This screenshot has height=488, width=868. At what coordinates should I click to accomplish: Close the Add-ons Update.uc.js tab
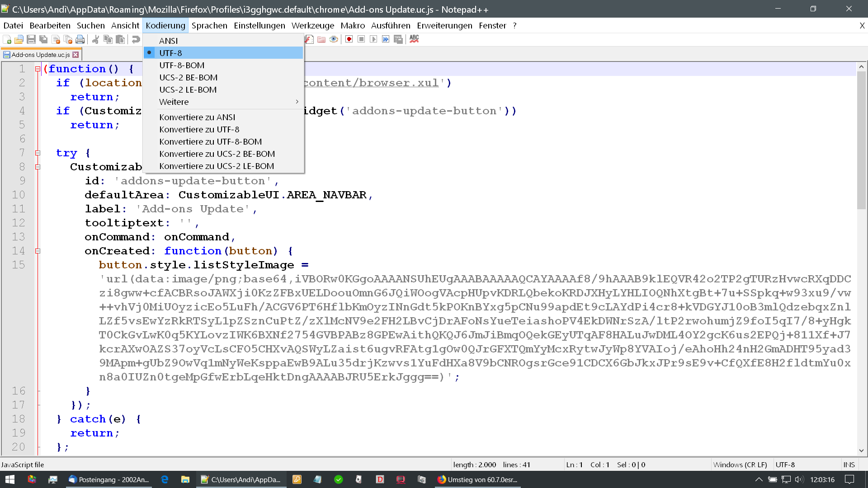[x=75, y=55]
